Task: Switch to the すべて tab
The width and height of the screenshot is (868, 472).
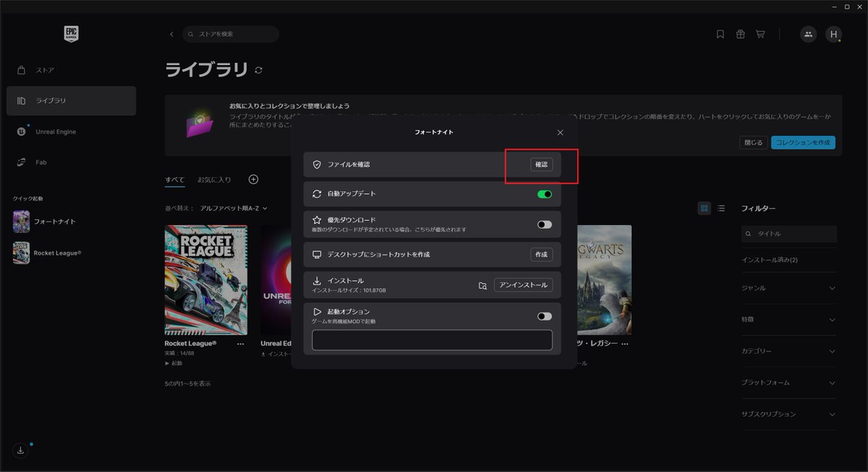Action: pos(174,180)
